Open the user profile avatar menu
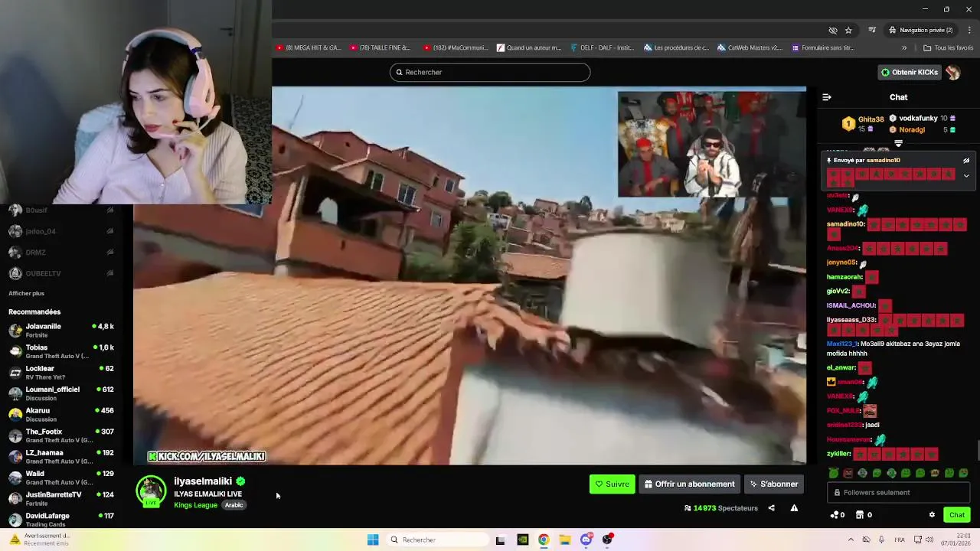 (x=953, y=72)
